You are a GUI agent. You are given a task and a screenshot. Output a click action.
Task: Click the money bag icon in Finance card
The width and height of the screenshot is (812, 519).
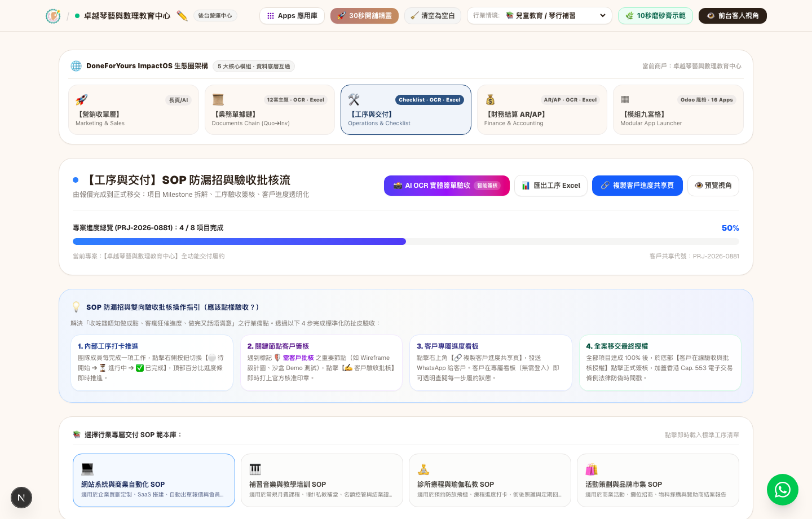pyautogui.click(x=491, y=100)
